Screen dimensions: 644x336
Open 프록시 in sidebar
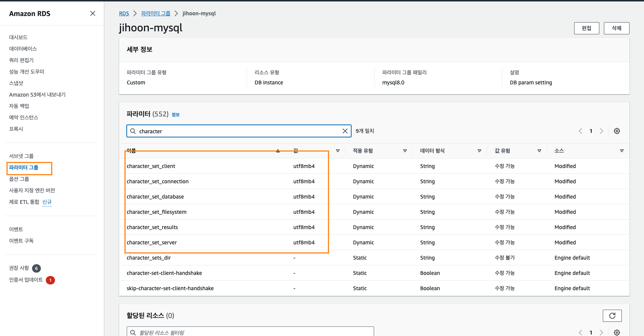point(16,129)
